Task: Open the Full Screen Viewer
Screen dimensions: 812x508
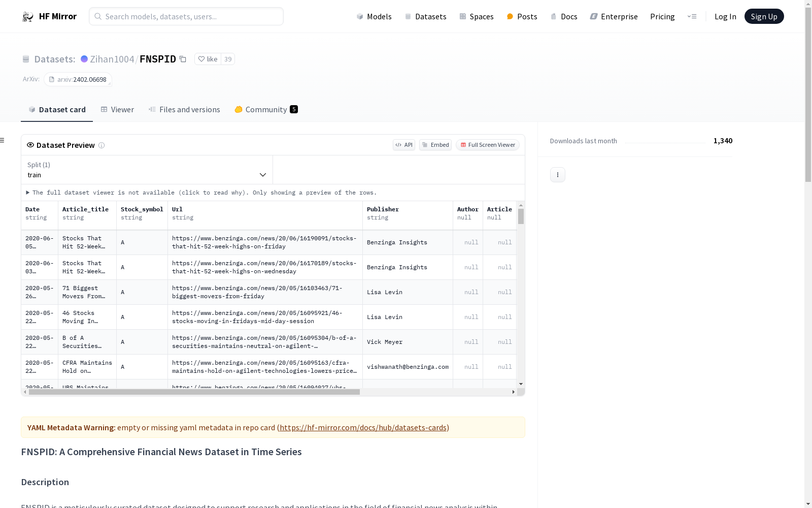Action: [x=487, y=145]
